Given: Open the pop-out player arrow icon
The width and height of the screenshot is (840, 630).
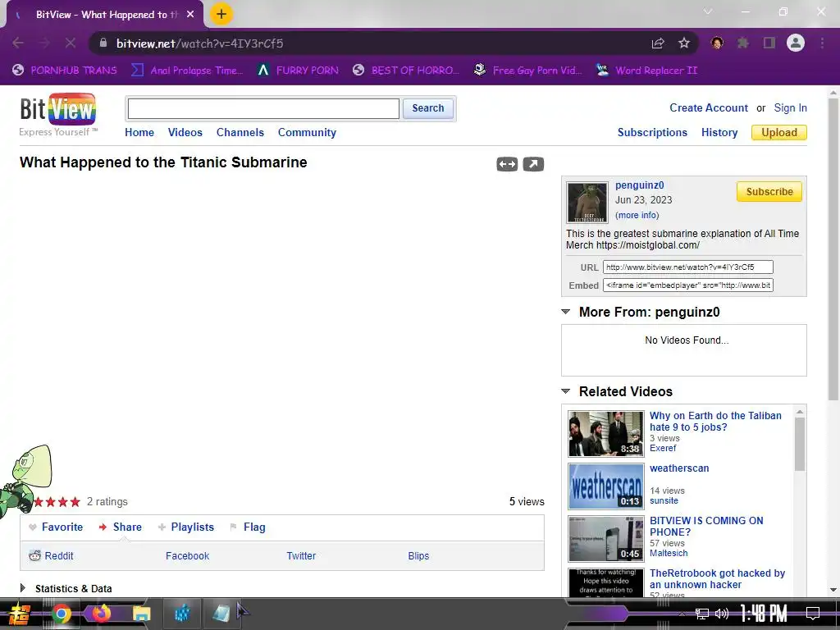Looking at the screenshot, I should 533,164.
